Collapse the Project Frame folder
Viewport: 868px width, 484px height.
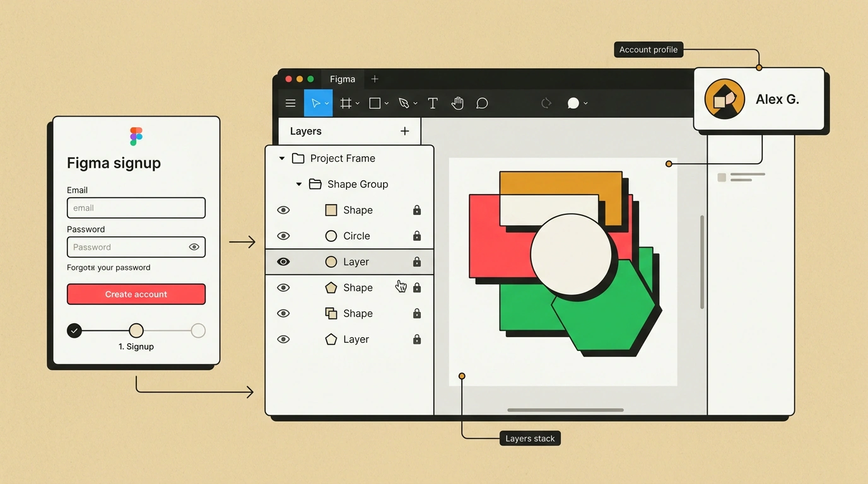(282, 158)
